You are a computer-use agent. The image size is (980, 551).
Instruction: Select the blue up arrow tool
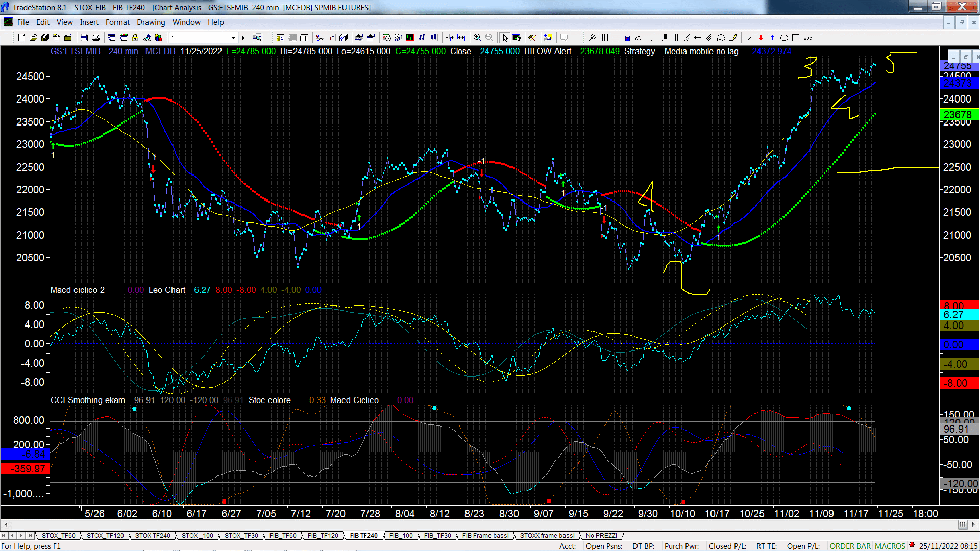click(x=772, y=38)
